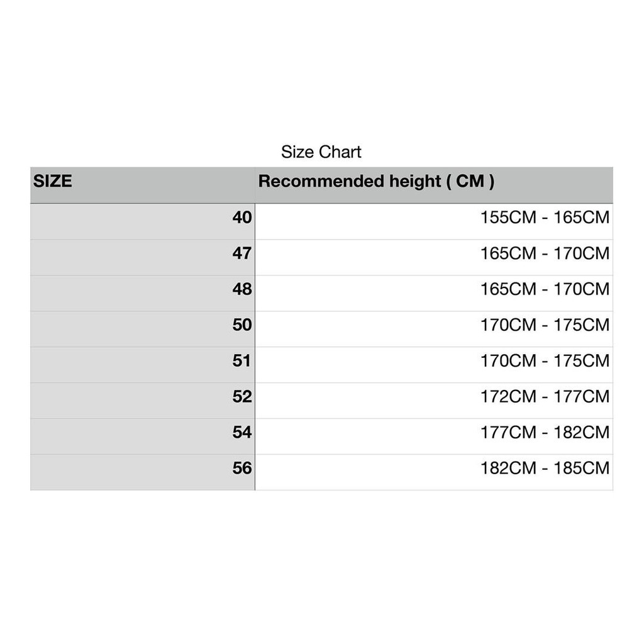The height and width of the screenshot is (644, 644).
Task: Select the 177CM - 182CM height cell
Action: (x=434, y=436)
